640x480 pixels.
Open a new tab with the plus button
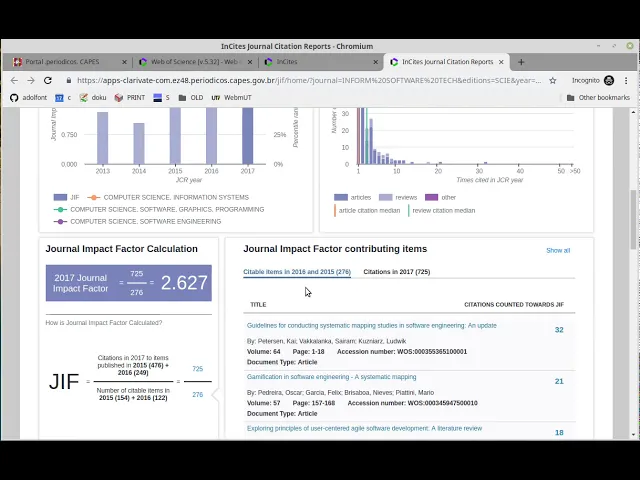click(x=521, y=62)
